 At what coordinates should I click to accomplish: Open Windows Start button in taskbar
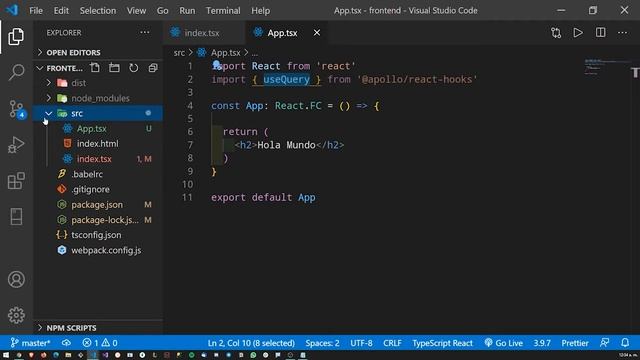coord(6,355)
